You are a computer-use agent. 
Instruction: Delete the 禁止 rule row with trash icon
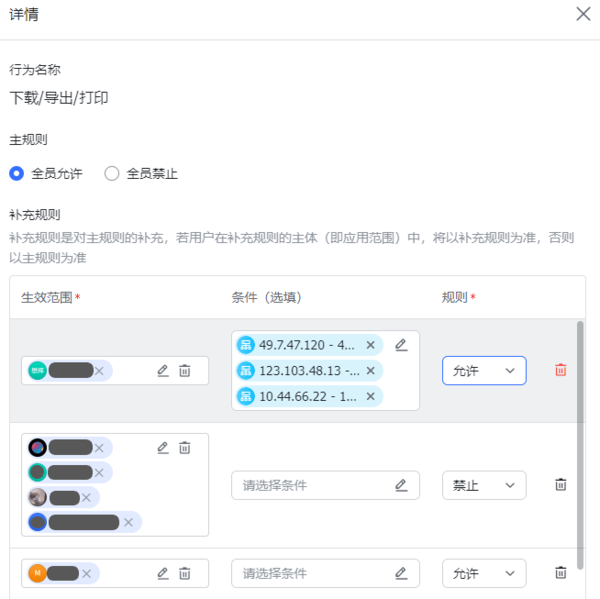click(x=561, y=485)
